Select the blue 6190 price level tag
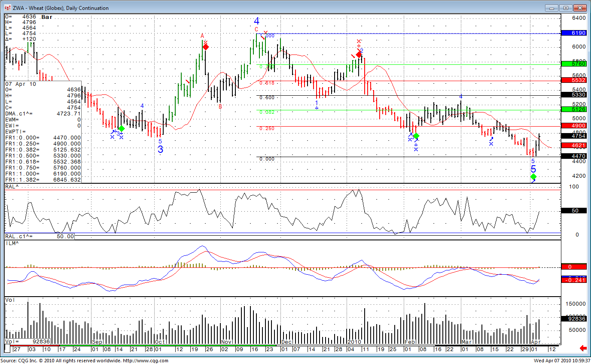 pyautogui.click(x=573, y=33)
